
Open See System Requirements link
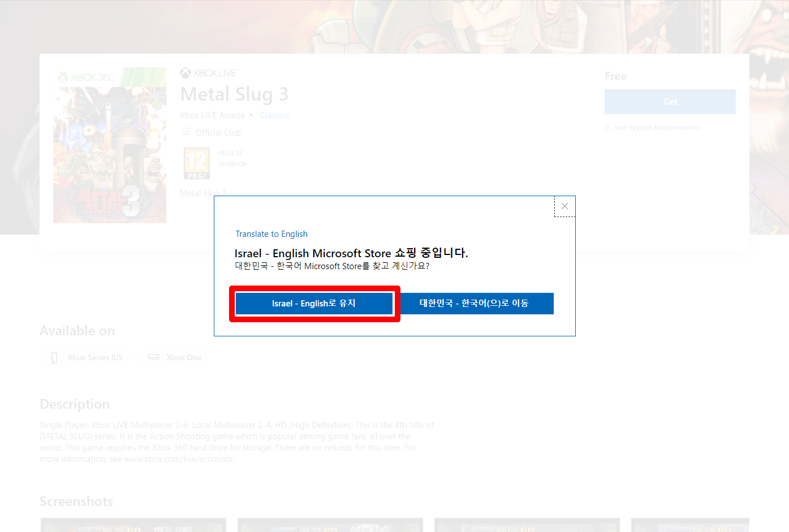[x=657, y=128]
